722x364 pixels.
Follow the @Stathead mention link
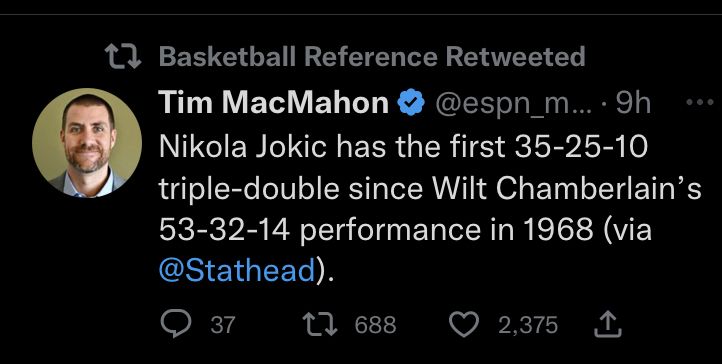[x=237, y=270]
